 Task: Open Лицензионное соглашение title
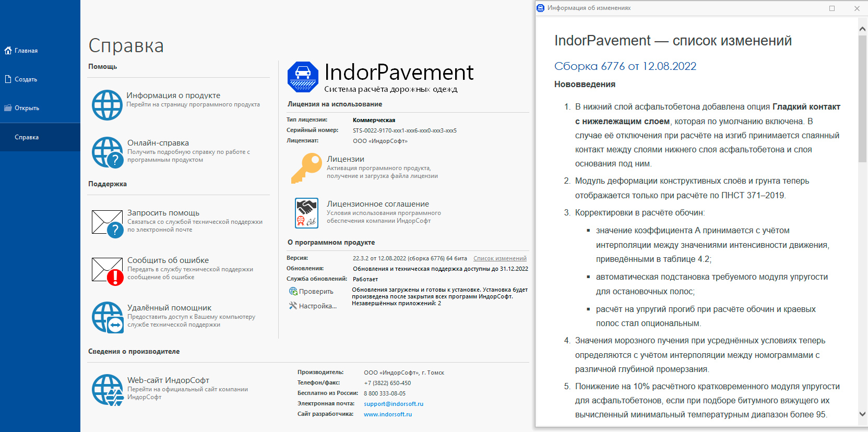378,204
